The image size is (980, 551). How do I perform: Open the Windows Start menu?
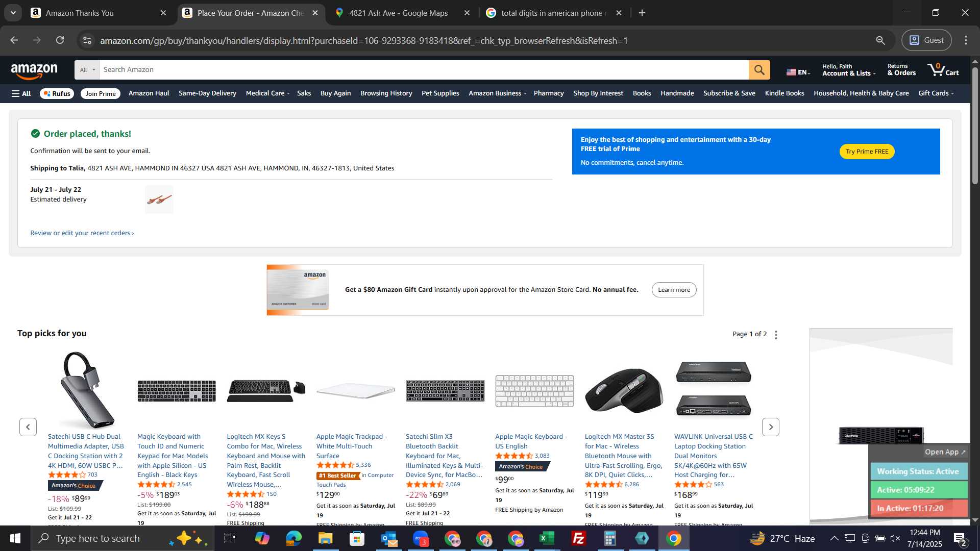coord(15,538)
